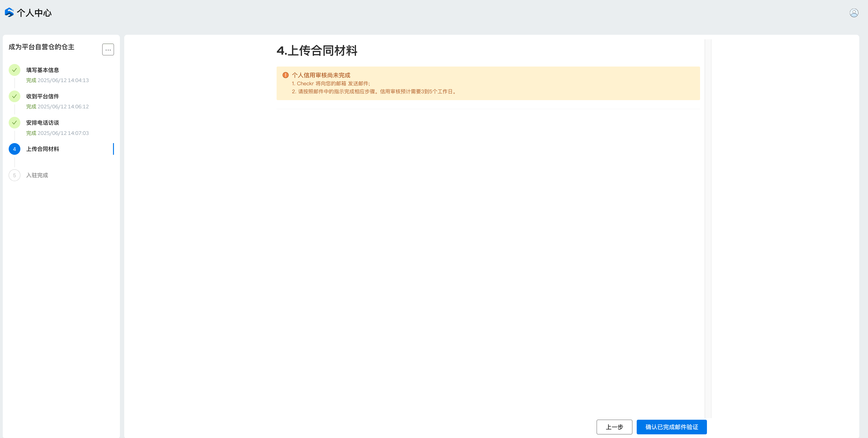Screen dimensions: 868x438
Task: Click the 成为平台自营仓的仓主 panel title
Action: (41, 47)
